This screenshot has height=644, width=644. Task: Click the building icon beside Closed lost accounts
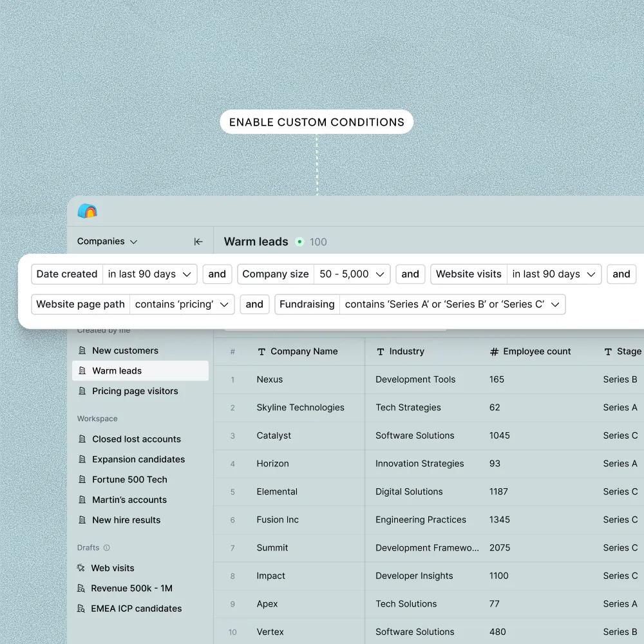point(82,439)
